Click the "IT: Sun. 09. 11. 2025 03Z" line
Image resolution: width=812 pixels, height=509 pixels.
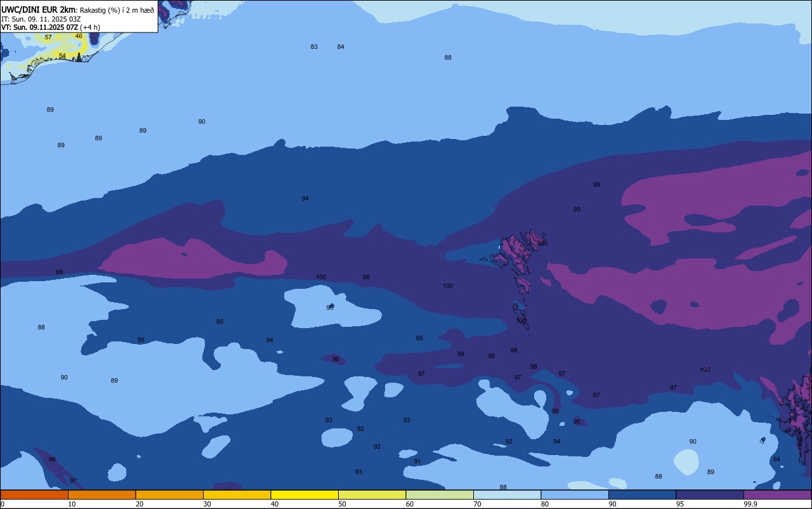(x=41, y=19)
